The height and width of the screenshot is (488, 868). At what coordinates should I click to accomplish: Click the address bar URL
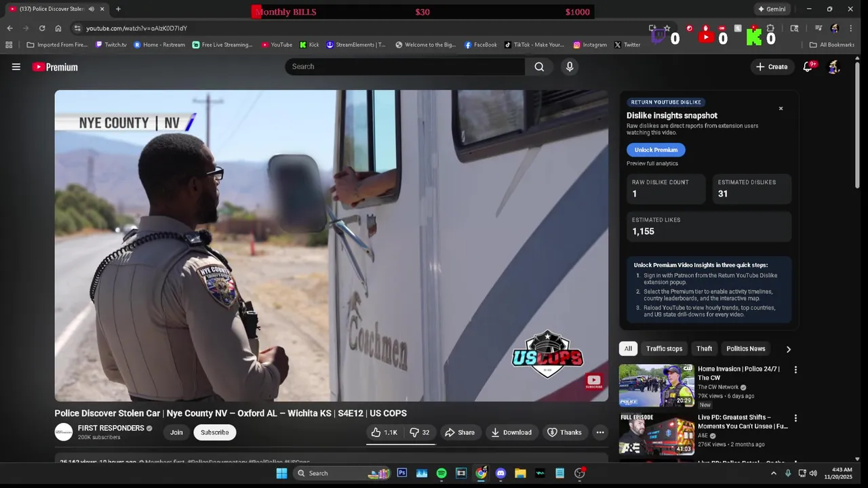pyautogui.click(x=136, y=28)
